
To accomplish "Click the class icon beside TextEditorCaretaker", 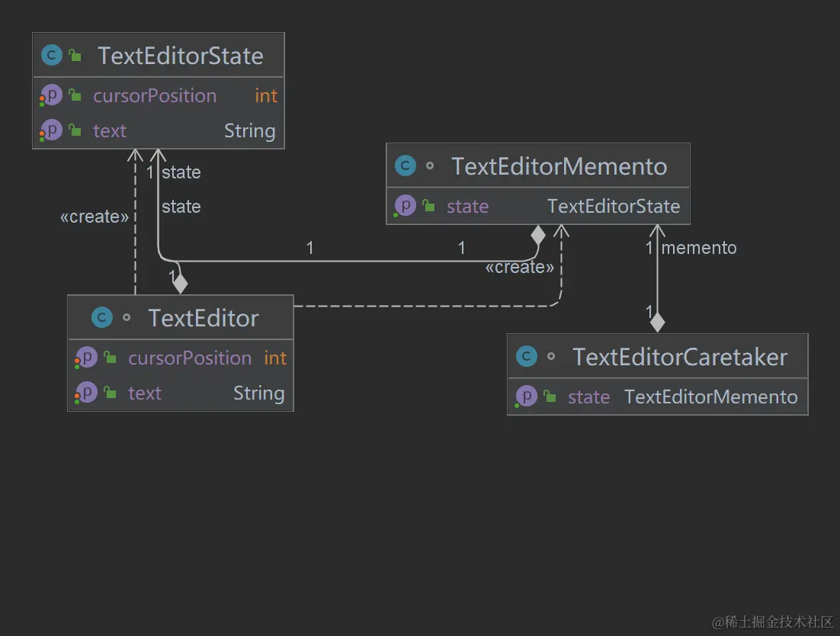I will (x=526, y=356).
